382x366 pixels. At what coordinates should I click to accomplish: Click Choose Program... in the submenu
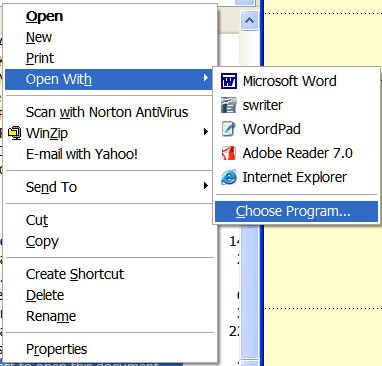(296, 211)
